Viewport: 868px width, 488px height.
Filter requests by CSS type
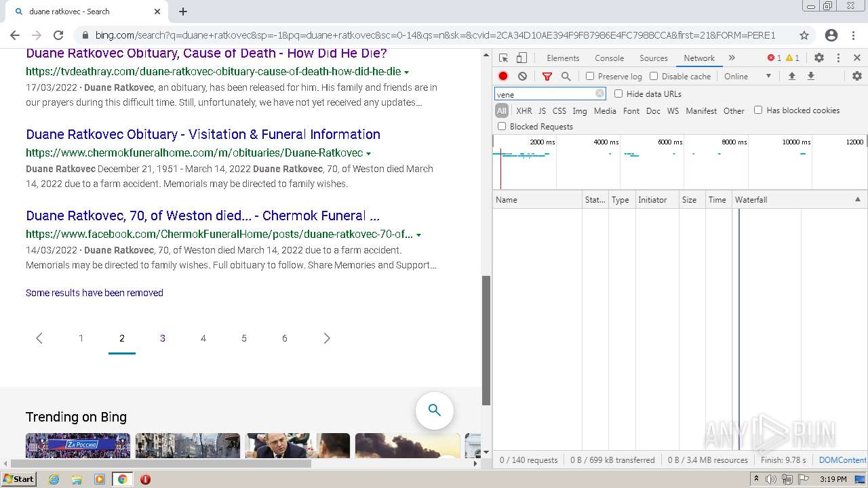point(559,111)
